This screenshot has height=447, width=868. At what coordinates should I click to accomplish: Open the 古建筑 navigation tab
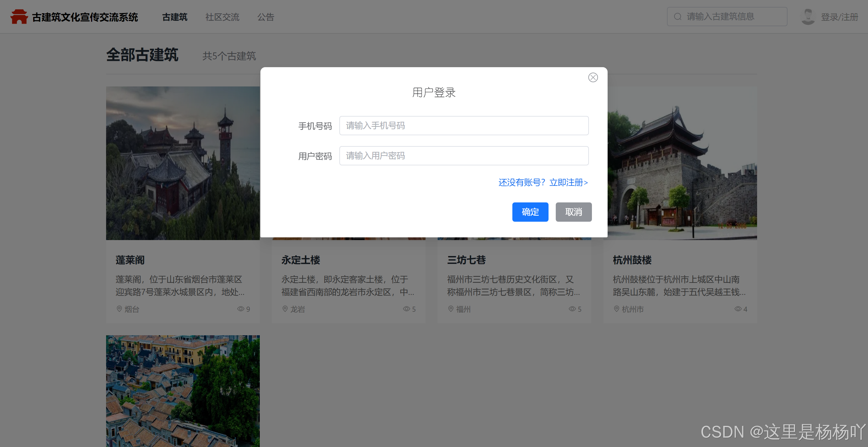pos(175,17)
